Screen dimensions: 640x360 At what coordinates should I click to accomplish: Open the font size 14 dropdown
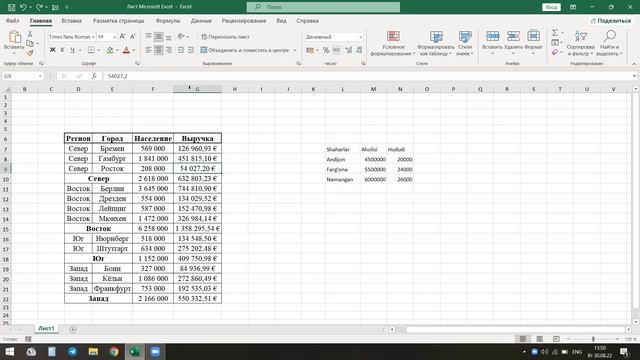pos(114,37)
